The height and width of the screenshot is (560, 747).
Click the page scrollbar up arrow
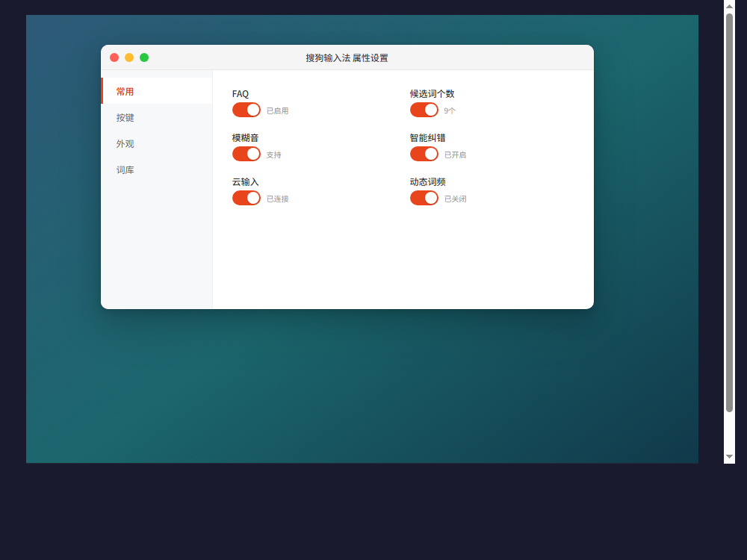click(729, 6)
